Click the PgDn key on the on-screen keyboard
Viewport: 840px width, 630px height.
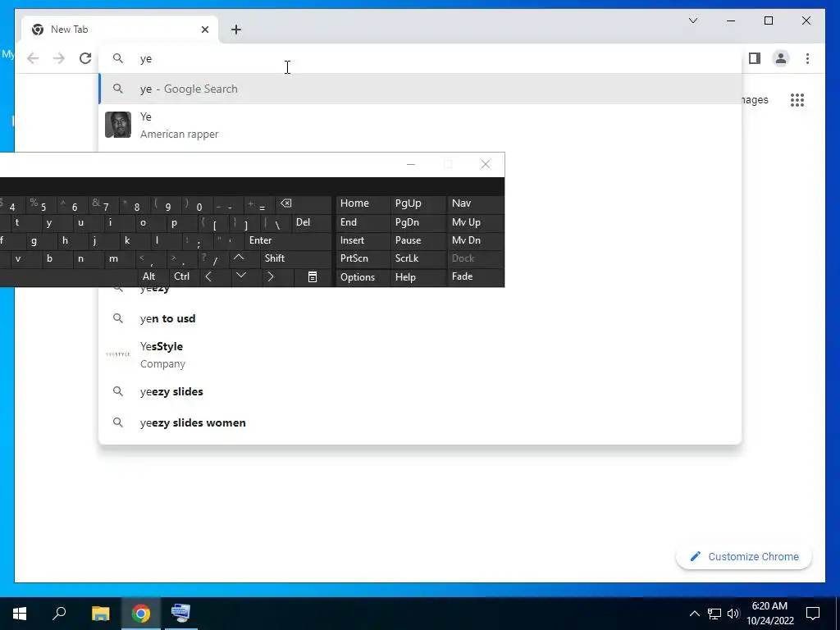point(418,222)
